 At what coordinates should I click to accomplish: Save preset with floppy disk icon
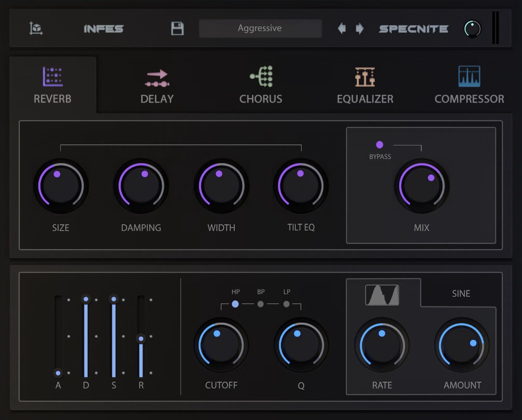(177, 28)
